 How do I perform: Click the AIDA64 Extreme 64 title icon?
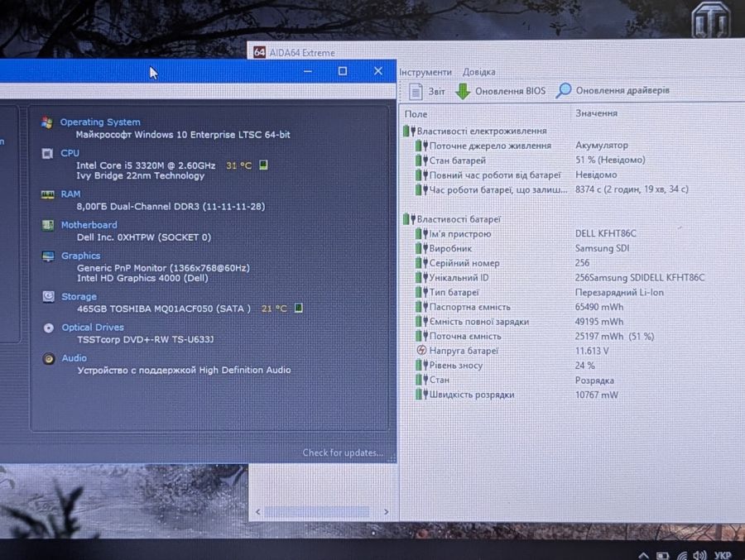point(259,52)
